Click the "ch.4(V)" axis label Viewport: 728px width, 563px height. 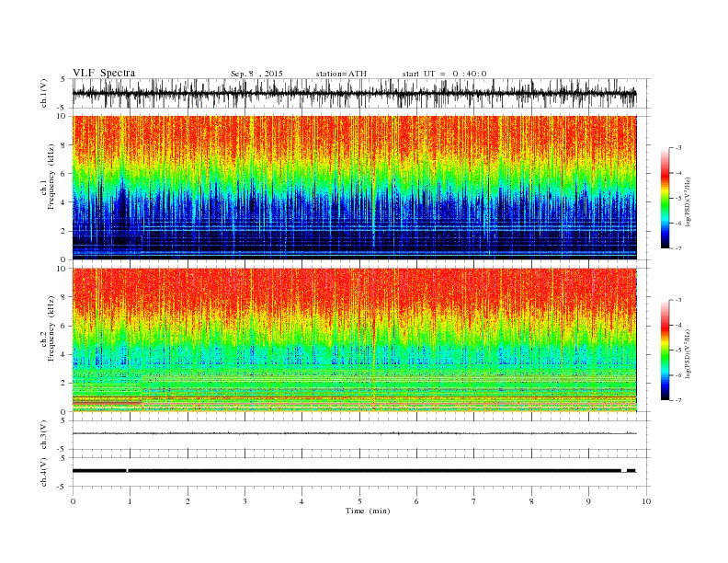point(44,472)
